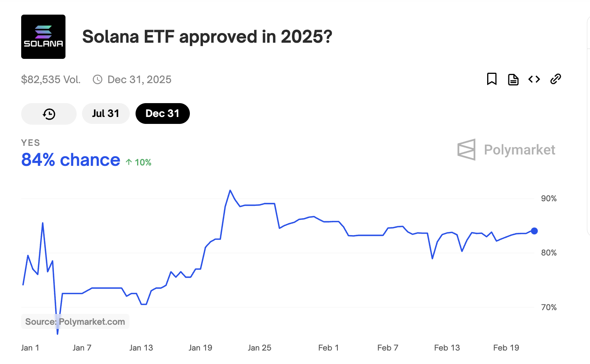Image resolution: width=590 pixels, height=364 pixels.
Task: Select the Dec 31 tab
Action: [163, 114]
